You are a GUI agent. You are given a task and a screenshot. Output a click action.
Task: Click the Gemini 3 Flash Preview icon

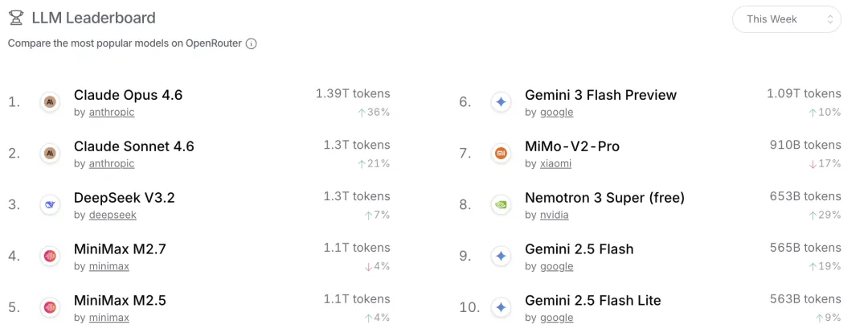click(501, 102)
